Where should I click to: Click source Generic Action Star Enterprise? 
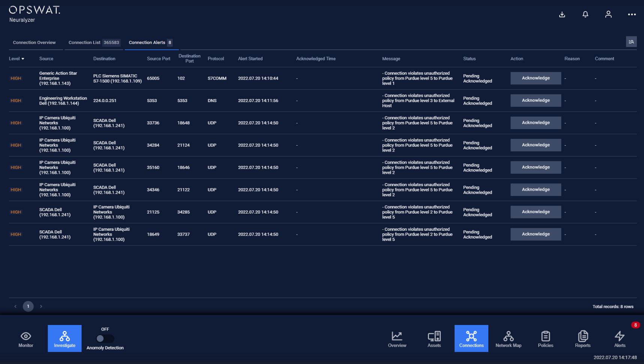(58, 78)
